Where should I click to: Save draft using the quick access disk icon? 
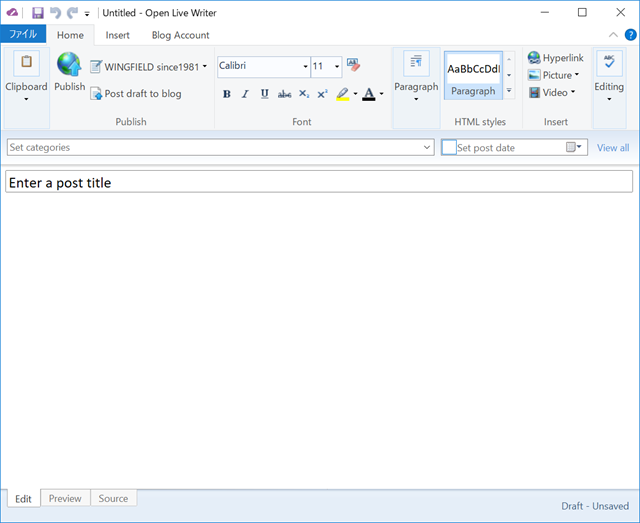click(38, 13)
